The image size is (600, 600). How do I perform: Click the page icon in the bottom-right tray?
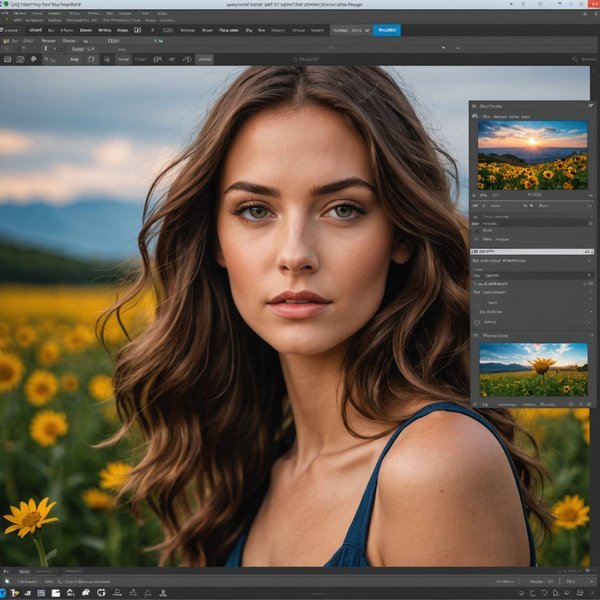pyautogui.click(x=556, y=593)
